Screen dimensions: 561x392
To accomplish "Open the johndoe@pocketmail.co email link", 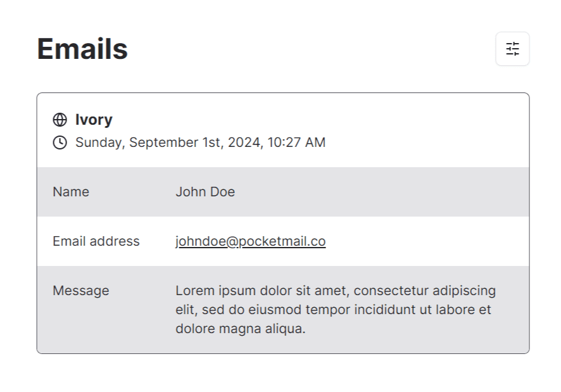I will tap(250, 241).
